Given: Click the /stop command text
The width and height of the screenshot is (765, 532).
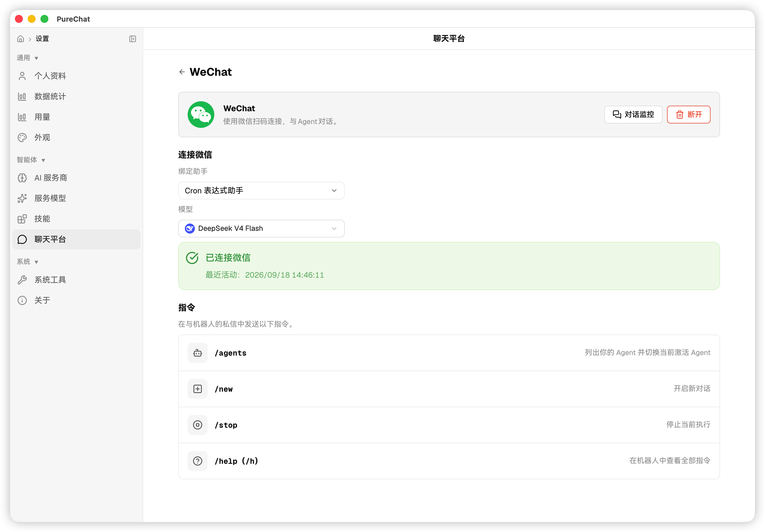Looking at the screenshot, I should (x=226, y=425).
